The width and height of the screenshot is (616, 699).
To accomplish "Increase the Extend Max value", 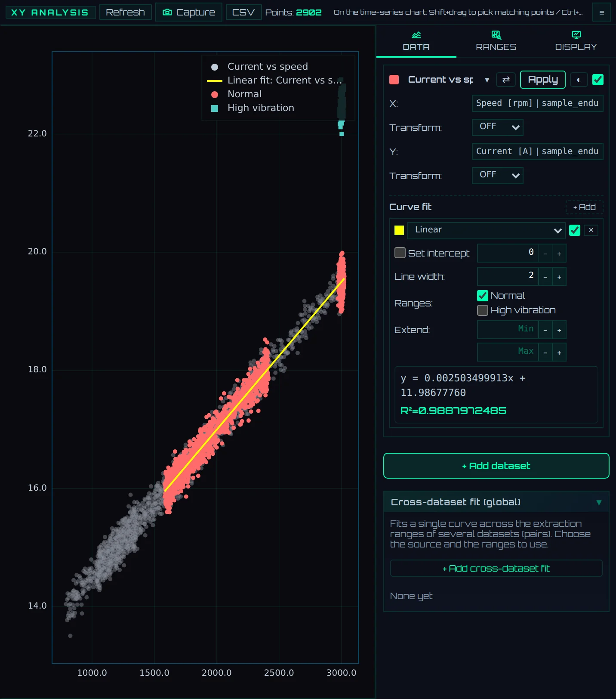I will (x=559, y=353).
